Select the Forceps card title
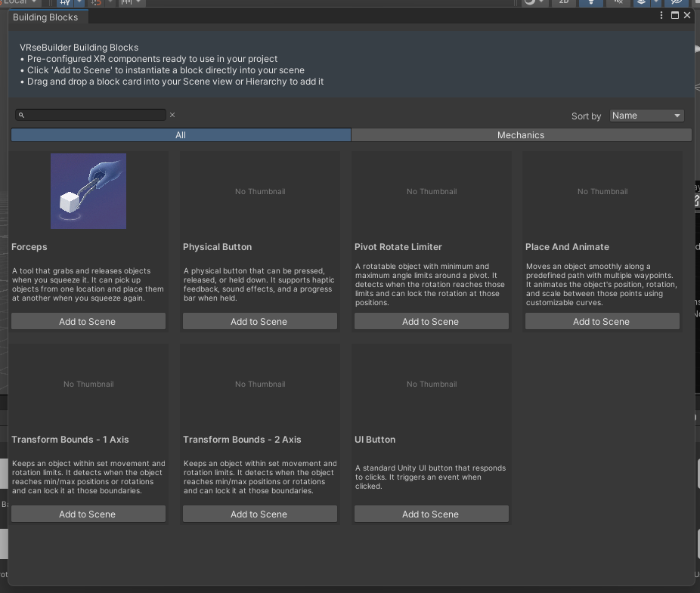 click(x=29, y=247)
